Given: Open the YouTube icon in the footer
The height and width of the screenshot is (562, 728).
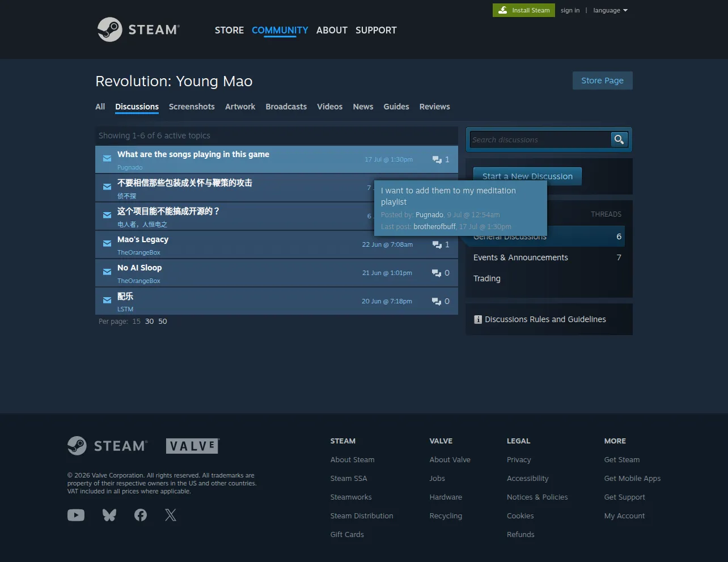Looking at the screenshot, I should (x=76, y=515).
